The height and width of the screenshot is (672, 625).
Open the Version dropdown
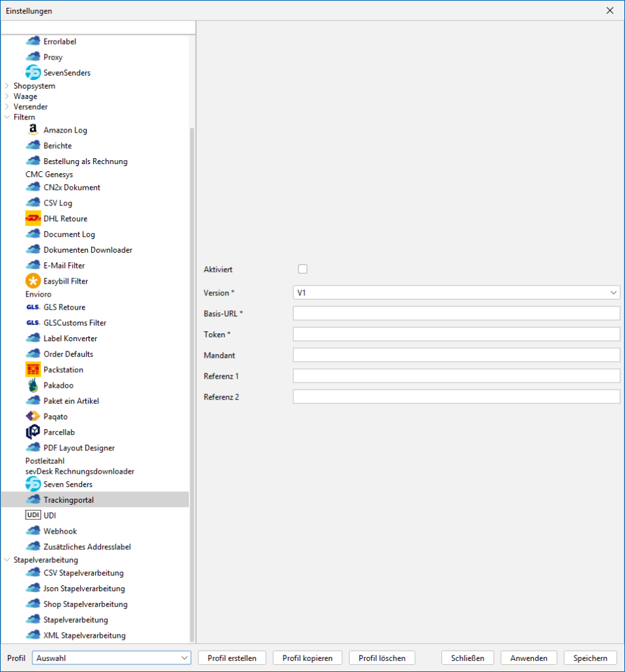[456, 293]
